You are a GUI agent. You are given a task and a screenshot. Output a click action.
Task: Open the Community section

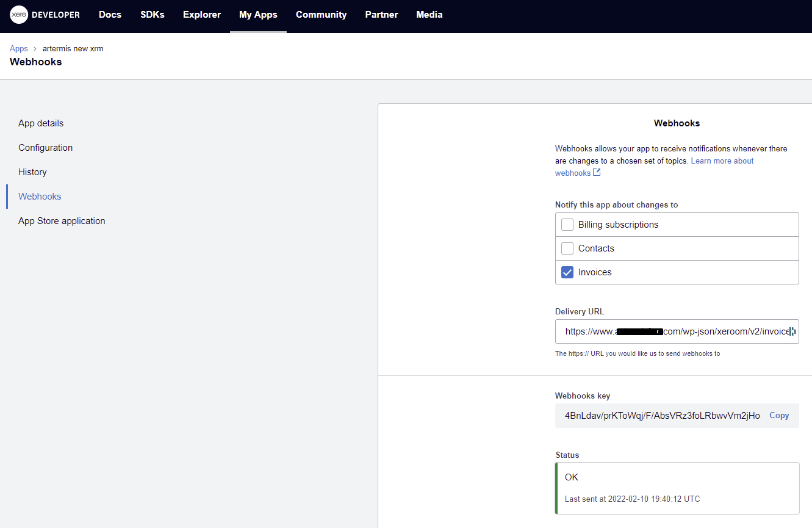pyautogui.click(x=321, y=15)
